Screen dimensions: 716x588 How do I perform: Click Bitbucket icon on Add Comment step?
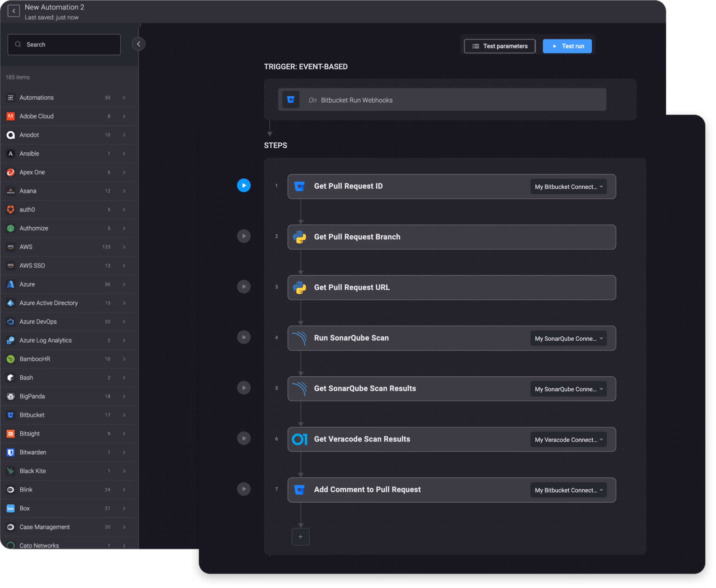click(x=299, y=490)
